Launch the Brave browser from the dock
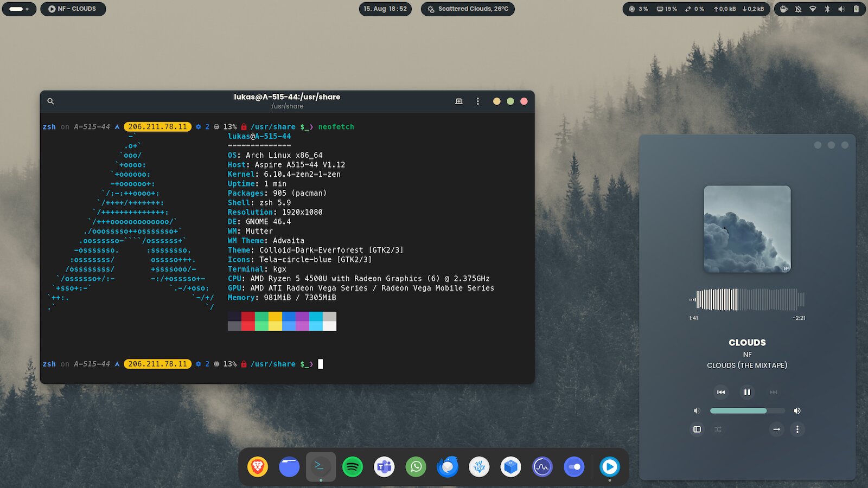The image size is (868, 488). tap(257, 467)
